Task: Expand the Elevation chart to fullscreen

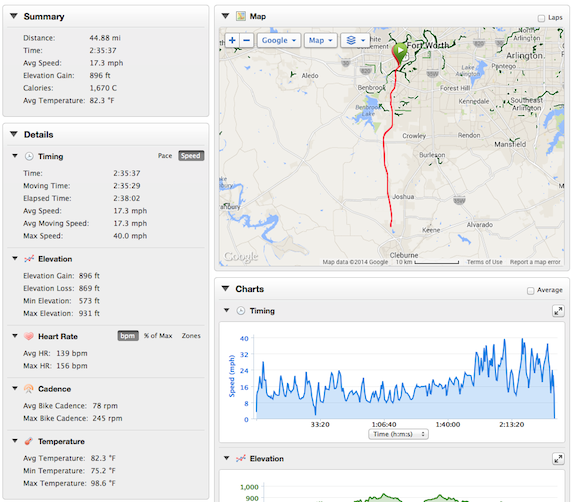Action: pos(558,459)
